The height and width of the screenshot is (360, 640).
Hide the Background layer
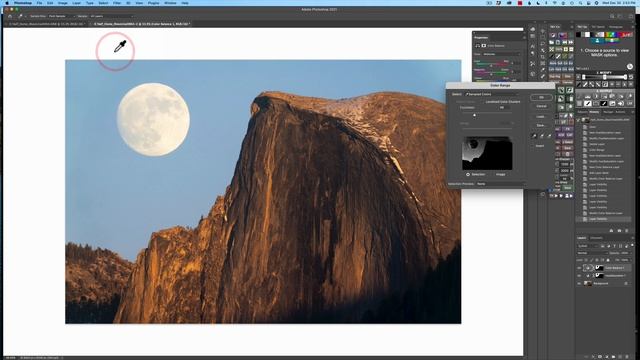click(x=579, y=283)
